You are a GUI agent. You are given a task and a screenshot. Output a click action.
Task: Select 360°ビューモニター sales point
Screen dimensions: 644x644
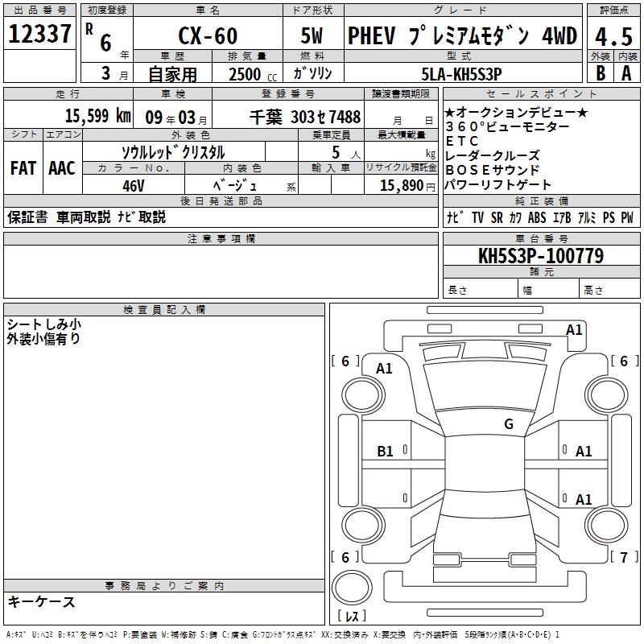point(507,126)
